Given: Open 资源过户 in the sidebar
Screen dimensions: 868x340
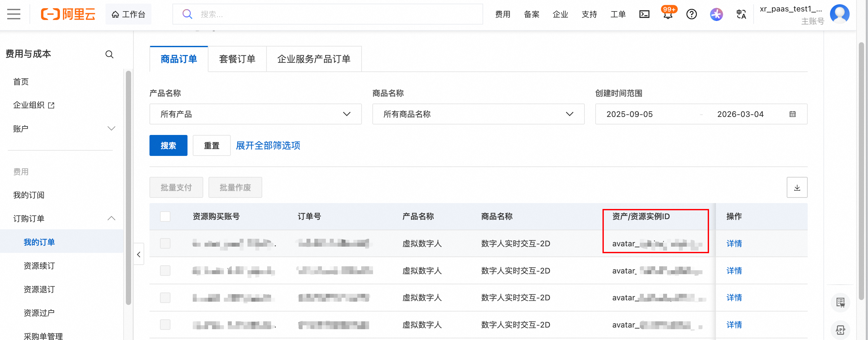Looking at the screenshot, I should click(x=39, y=313).
